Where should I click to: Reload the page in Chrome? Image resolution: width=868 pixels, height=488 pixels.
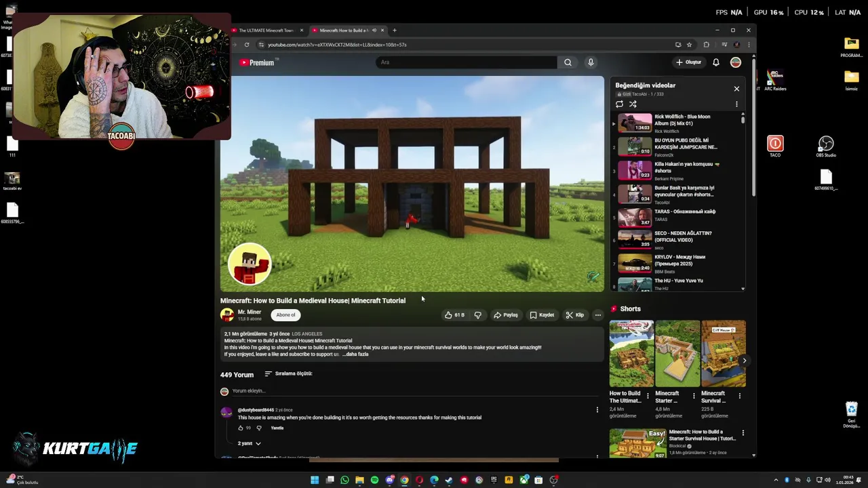[247, 45]
